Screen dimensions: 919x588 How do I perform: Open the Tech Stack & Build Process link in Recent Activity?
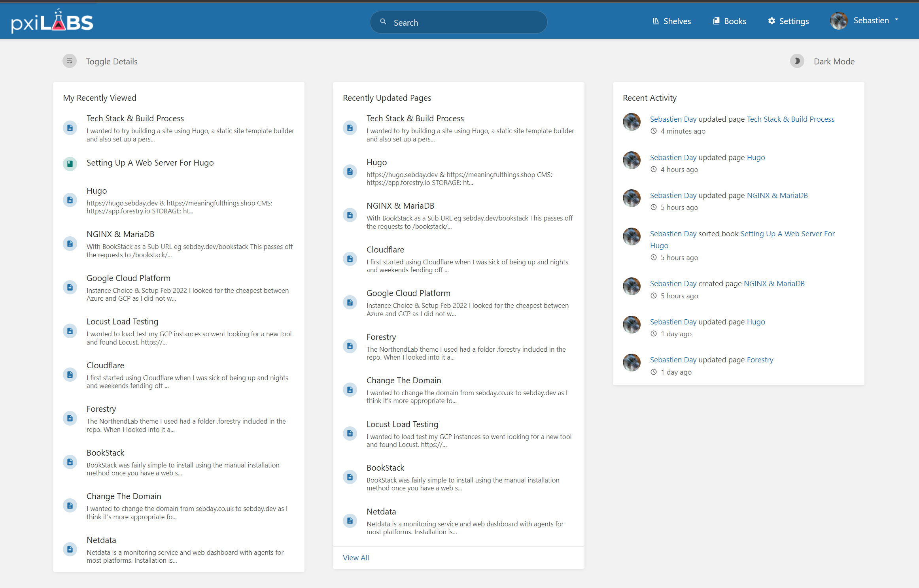click(790, 119)
